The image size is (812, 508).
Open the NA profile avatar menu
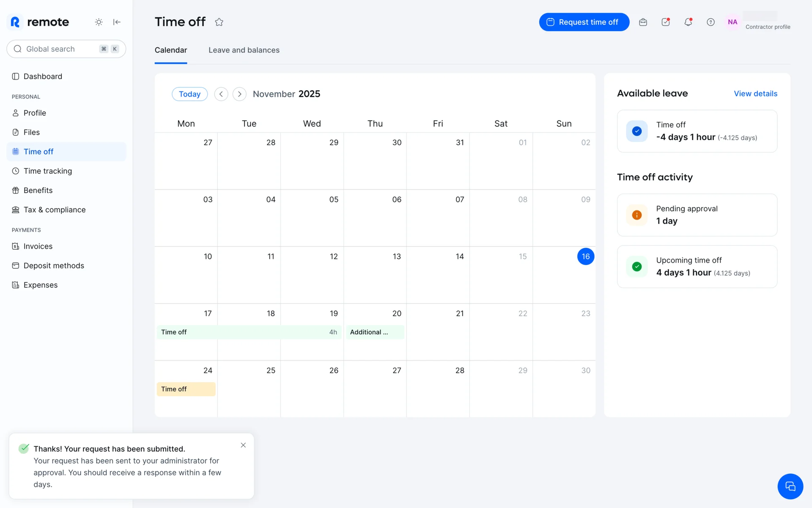(732, 22)
